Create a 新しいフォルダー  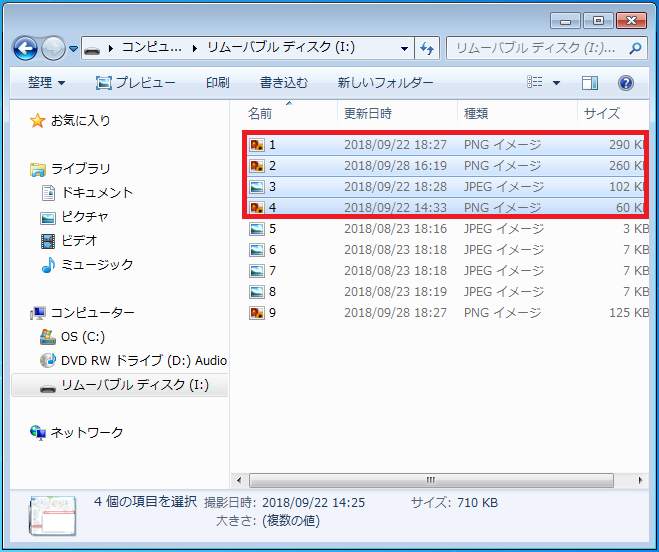[385, 82]
